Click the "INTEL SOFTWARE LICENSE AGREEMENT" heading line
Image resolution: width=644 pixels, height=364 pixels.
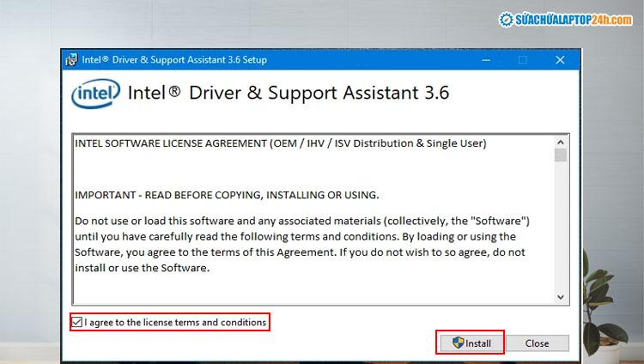[x=281, y=143]
